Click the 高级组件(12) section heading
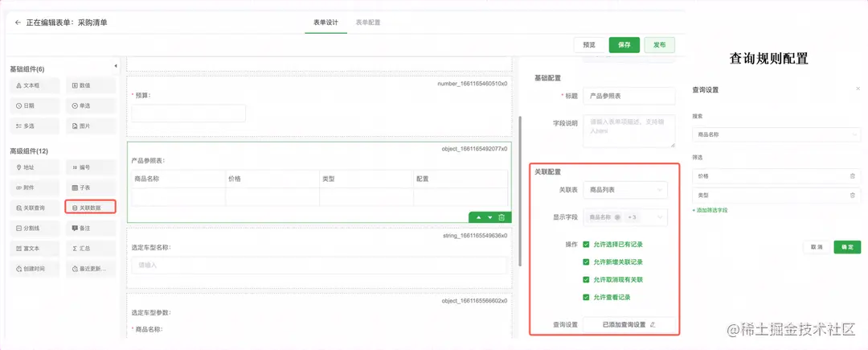Screen dimensions: 868x350 (x=29, y=151)
